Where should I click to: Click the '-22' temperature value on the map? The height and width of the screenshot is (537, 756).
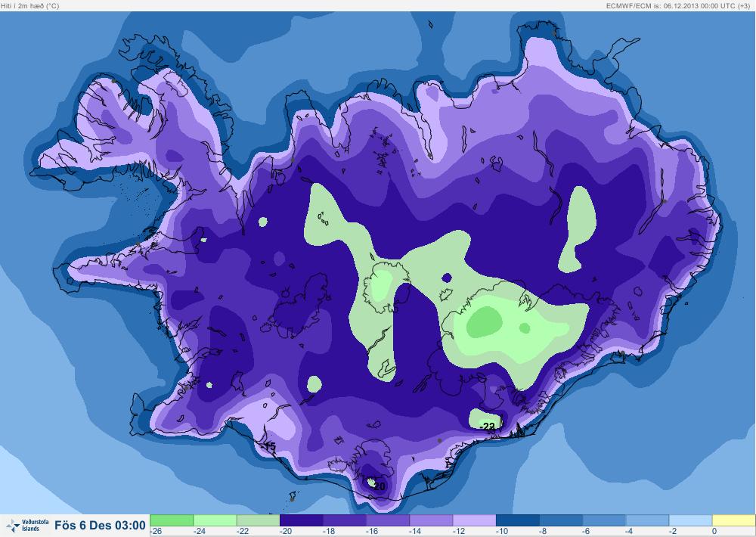pos(488,427)
